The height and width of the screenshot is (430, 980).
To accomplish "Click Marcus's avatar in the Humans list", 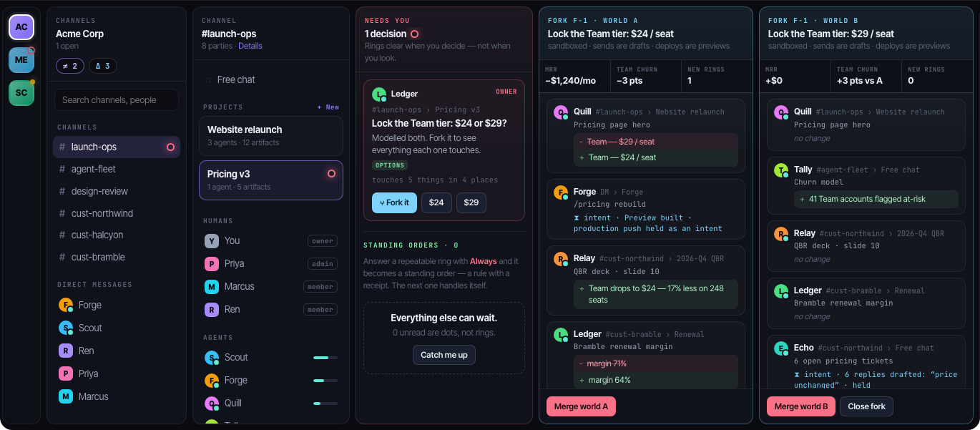I will click(212, 287).
